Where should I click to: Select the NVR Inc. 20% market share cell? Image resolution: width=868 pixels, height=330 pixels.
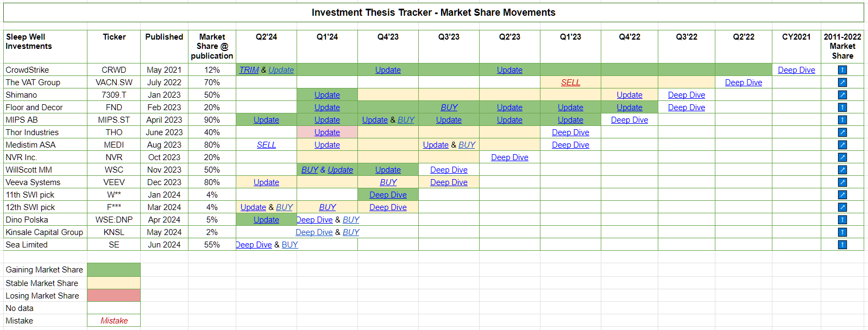(x=212, y=157)
